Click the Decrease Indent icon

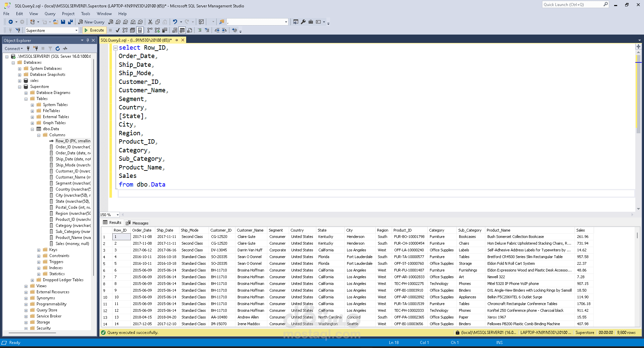(217, 30)
